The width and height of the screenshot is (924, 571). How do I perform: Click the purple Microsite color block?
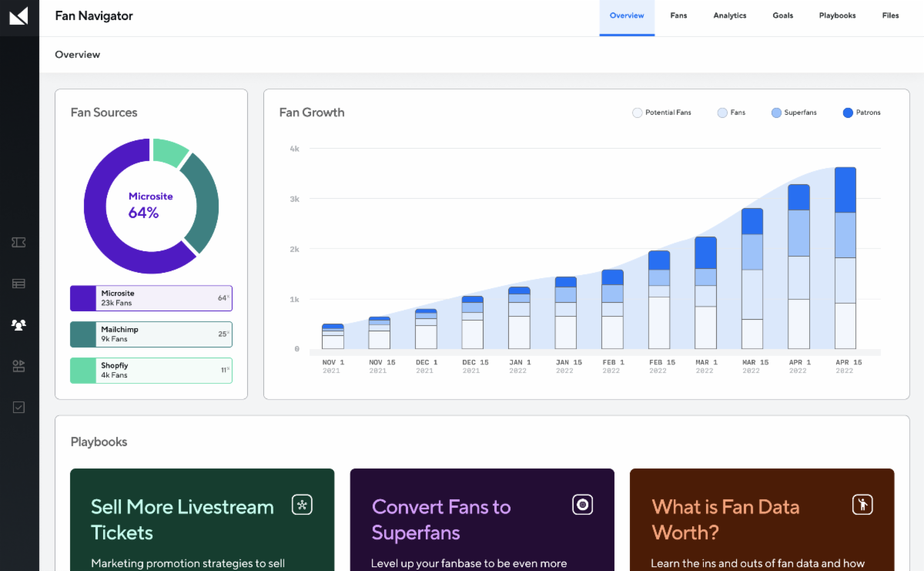82,298
